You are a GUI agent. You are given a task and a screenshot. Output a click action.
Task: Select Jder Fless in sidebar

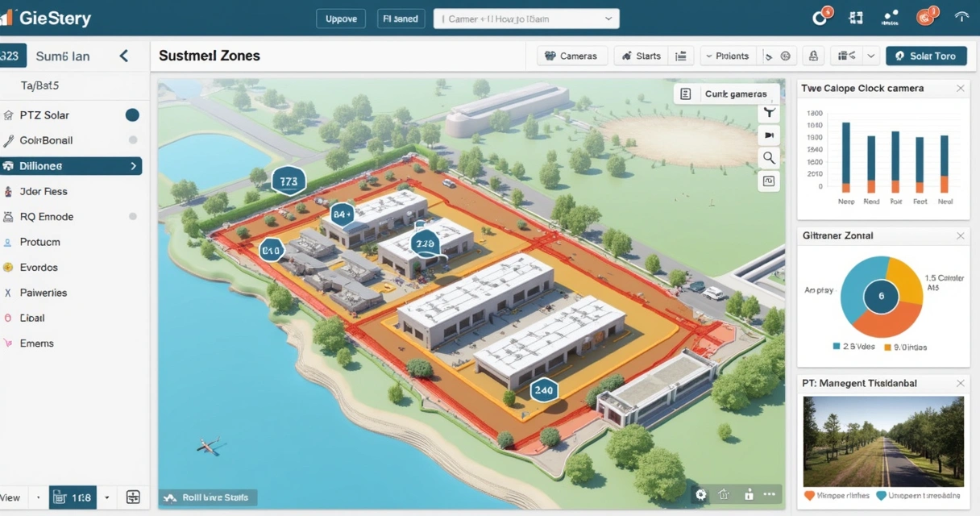pyautogui.click(x=71, y=192)
